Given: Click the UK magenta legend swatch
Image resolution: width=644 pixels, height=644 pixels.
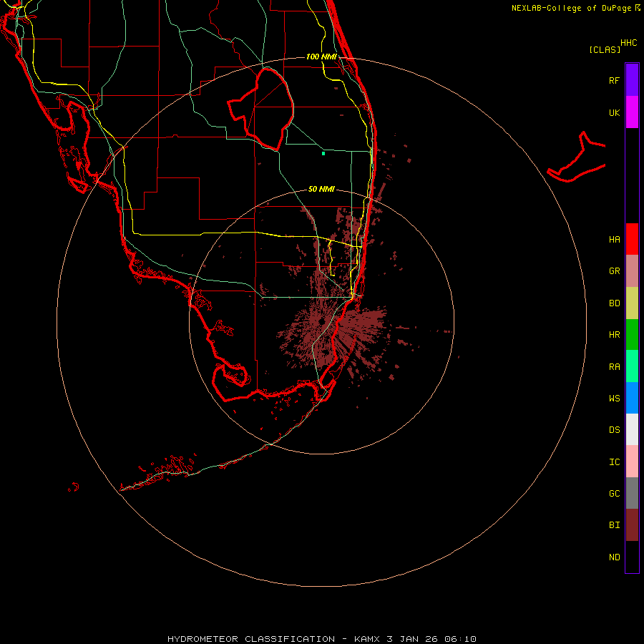Looking at the screenshot, I should tap(632, 112).
